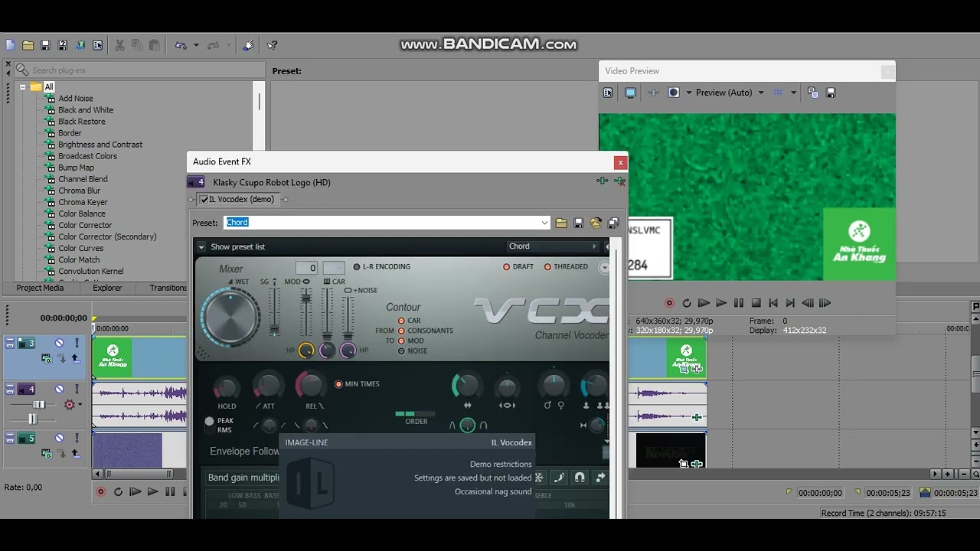Expand the Show preset list arrow
This screenshot has height=551, width=980.
tap(201, 246)
